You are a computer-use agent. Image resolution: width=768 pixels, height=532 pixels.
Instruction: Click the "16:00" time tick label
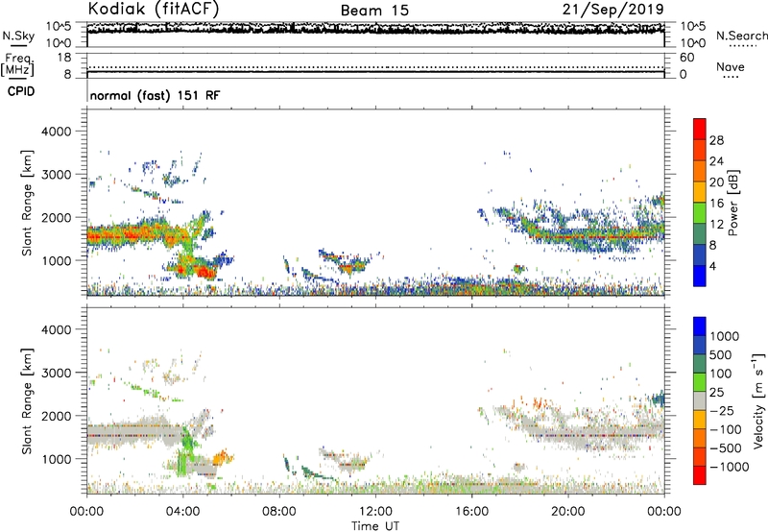point(471,512)
